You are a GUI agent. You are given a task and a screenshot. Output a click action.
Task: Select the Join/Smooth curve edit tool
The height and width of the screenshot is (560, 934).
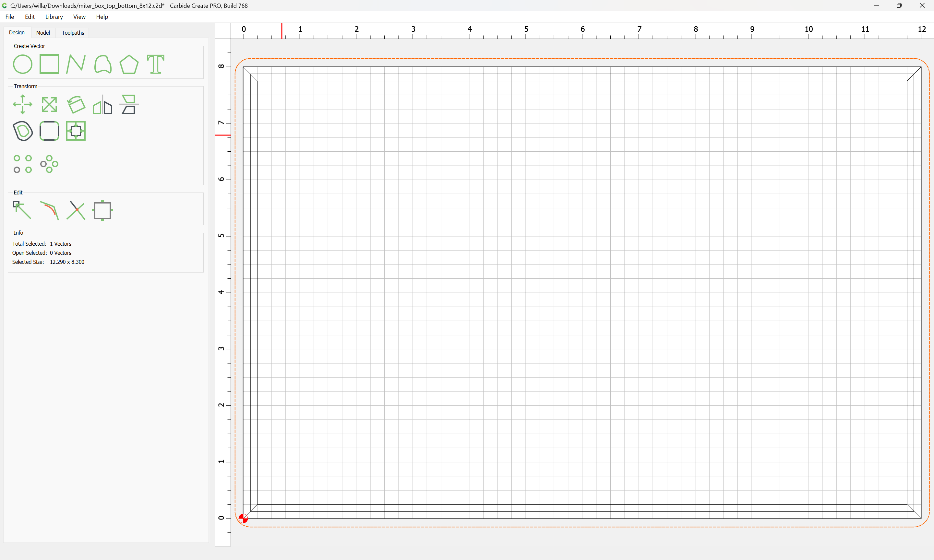tap(49, 210)
